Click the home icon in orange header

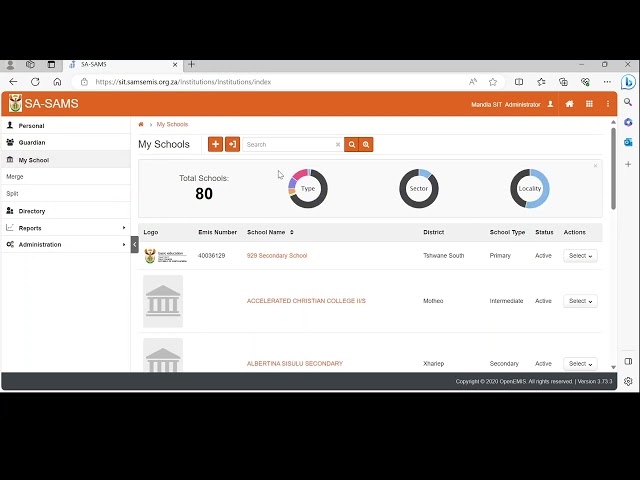click(x=569, y=104)
